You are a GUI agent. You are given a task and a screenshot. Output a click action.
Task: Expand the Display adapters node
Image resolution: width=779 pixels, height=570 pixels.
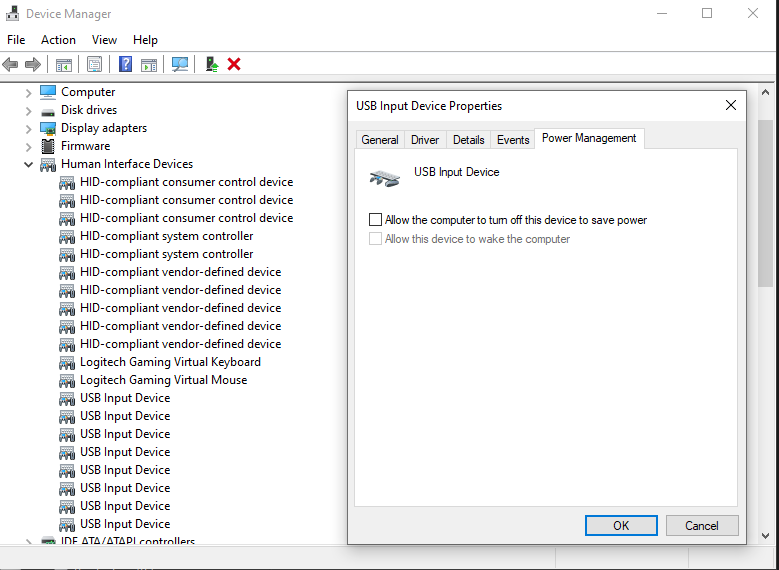(x=29, y=128)
